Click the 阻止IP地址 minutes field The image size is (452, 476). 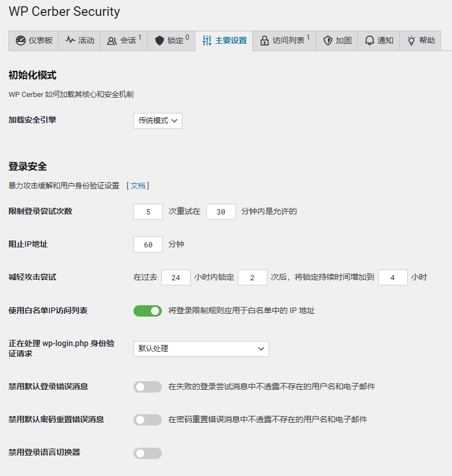coord(148,245)
